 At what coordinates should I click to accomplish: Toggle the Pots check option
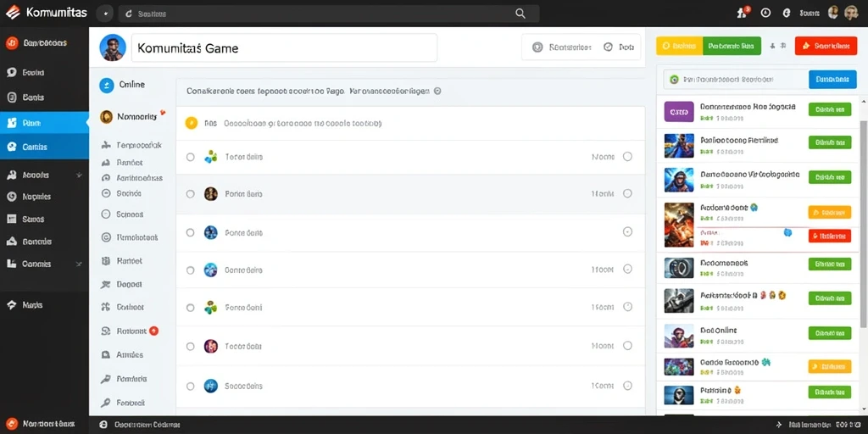coord(608,47)
